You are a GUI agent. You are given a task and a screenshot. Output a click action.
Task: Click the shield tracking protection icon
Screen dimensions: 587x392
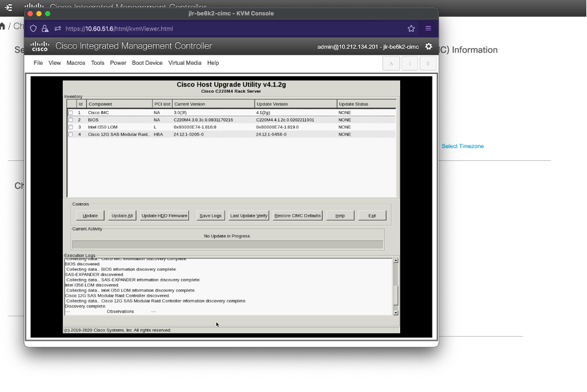34,29
